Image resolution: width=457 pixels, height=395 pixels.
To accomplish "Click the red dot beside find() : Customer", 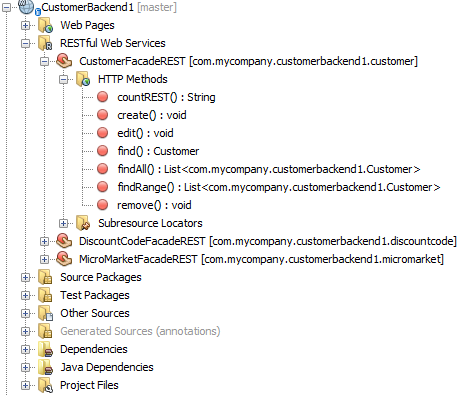I will (x=102, y=151).
